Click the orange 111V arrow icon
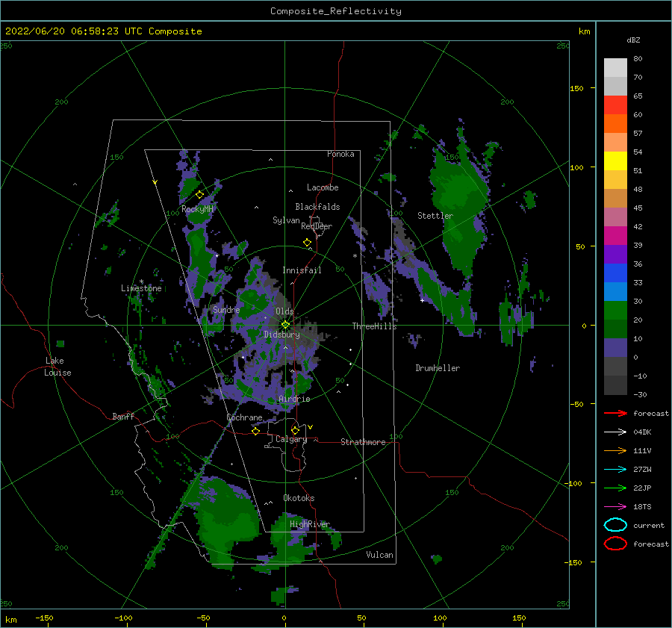This screenshot has height=628, width=672. click(x=615, y=450)
